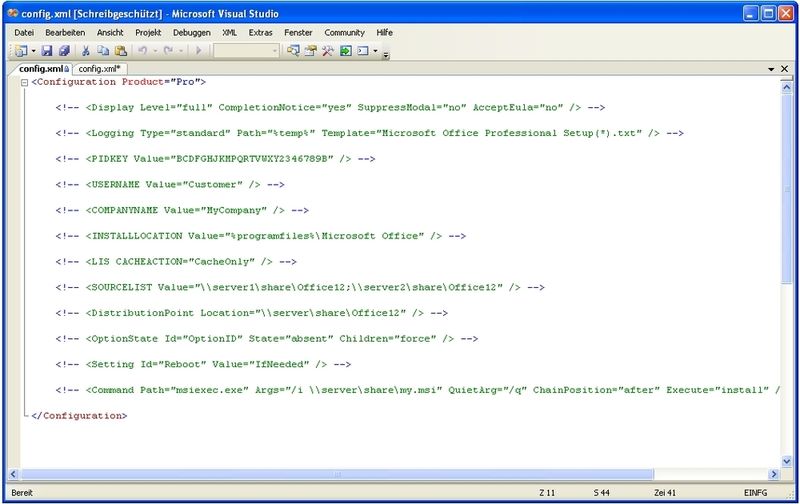Click the "COMPANYNAME Value" comment line
The image size is (800, 504).
coord(182,210)
